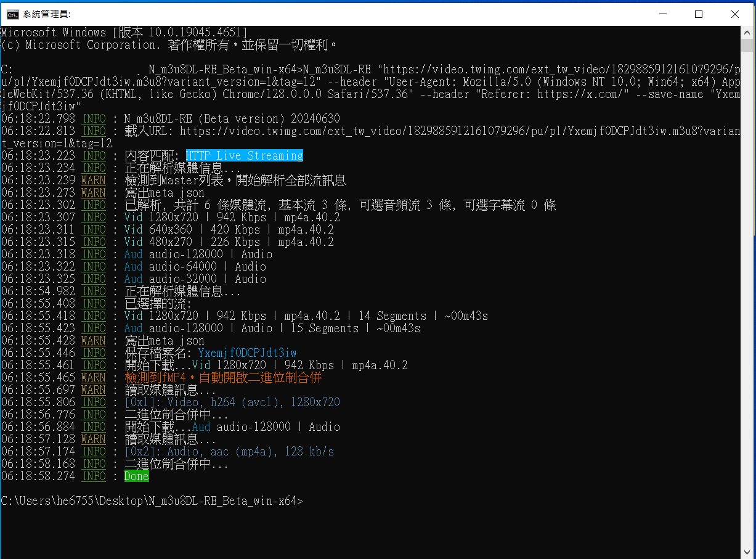Open the cmd system menu icon
The image size is (756, 559).
point(12,14)
